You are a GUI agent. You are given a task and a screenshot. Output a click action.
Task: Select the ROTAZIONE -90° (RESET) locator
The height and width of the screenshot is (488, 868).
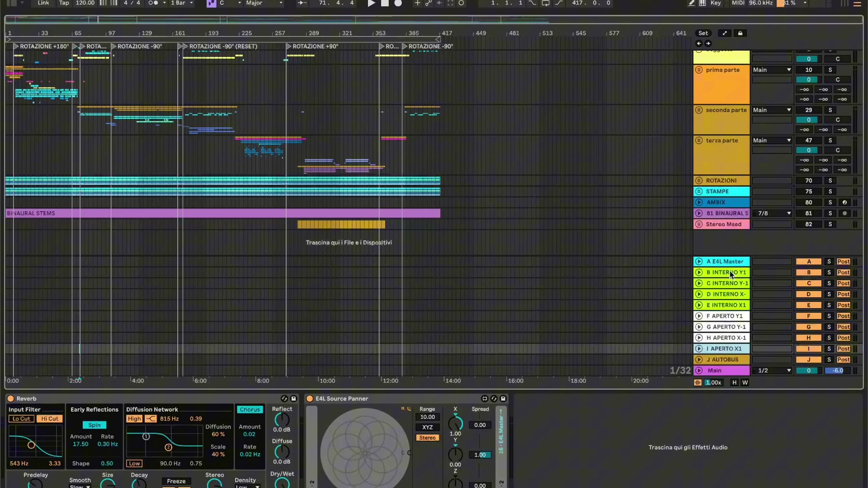tap(220, 46)
